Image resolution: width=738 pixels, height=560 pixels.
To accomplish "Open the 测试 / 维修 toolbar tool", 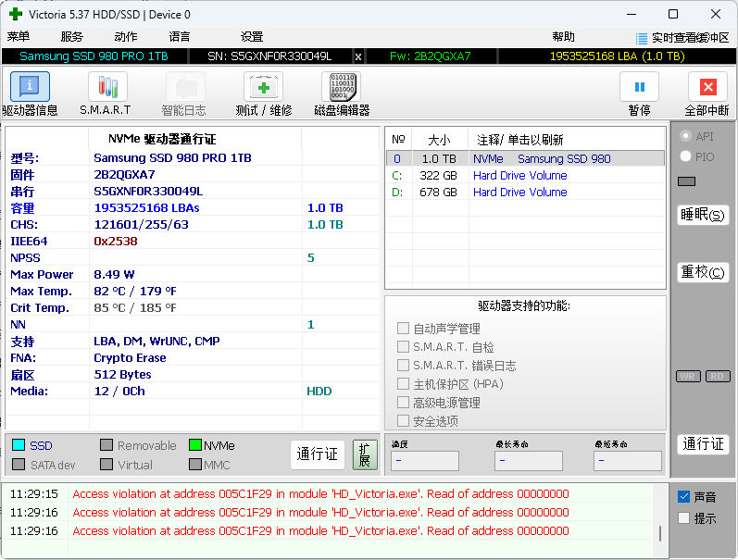I will (x=263, y=87).
